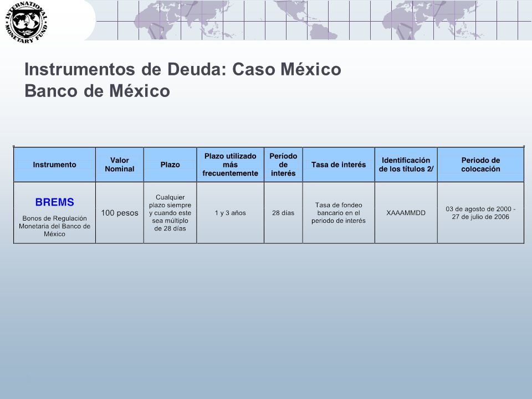The image size is (532, 399).
Task: Select the subtitle line 'Banco de México'
Action: [x=97, y=91]
